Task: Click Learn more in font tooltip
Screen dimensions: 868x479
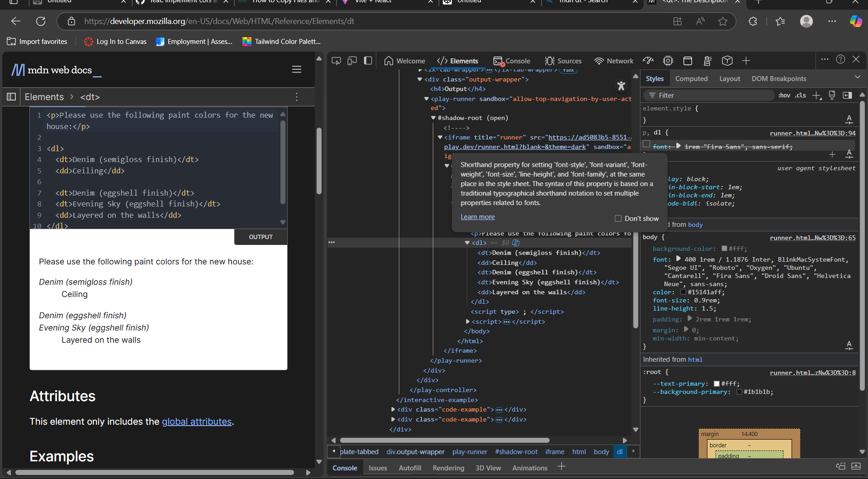Action: (x=478, y=217)
